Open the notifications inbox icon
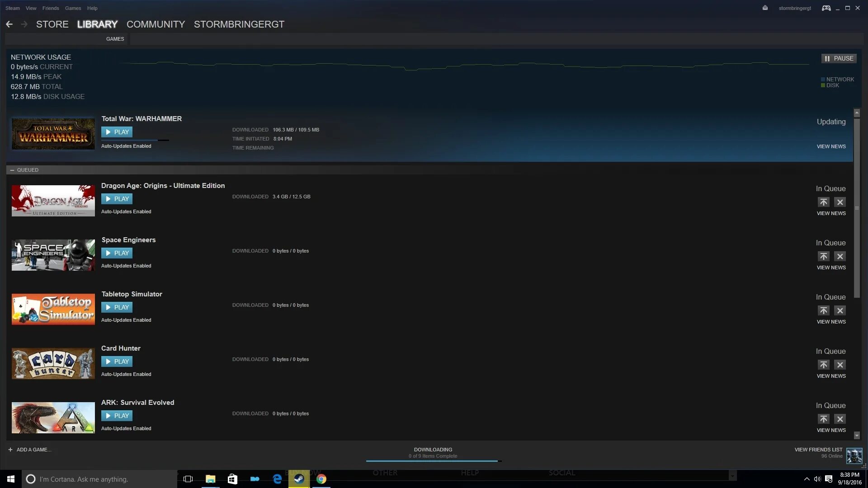Viewport: 868px width, 488px height. coord(765,8)
